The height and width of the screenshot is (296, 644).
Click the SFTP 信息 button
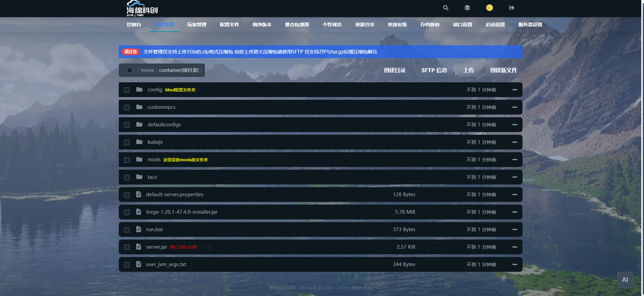coord(434,70)
